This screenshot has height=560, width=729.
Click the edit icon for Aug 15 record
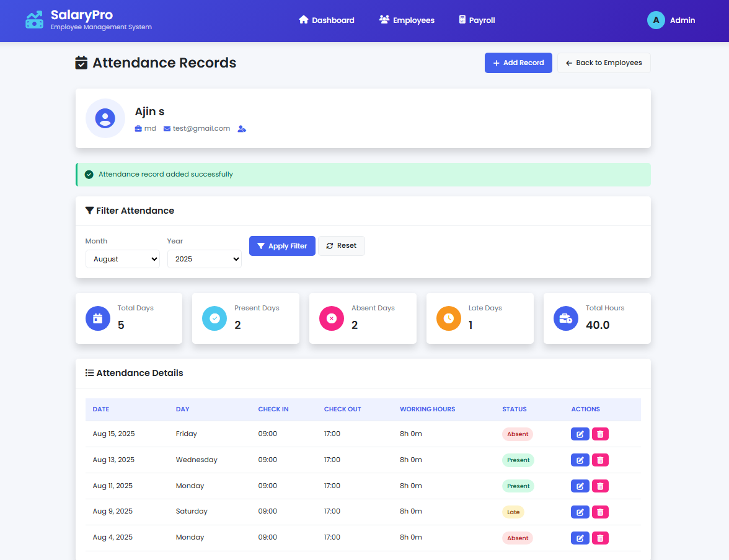(580, 434)
